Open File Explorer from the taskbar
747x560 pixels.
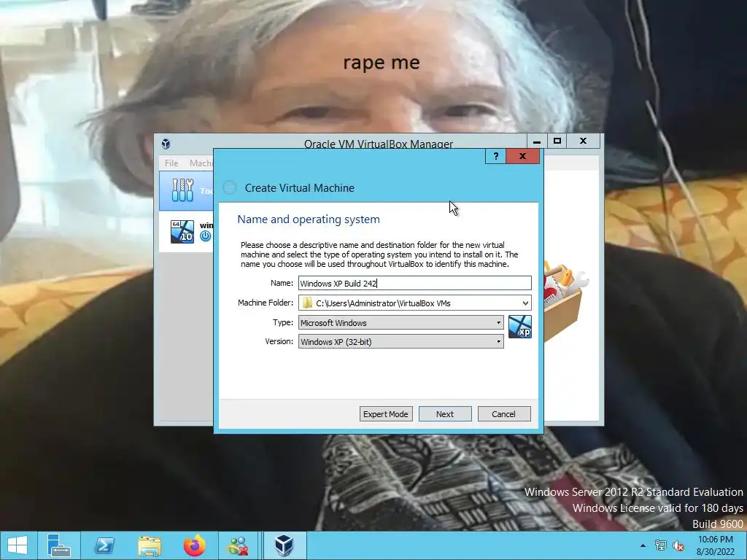[x=150, y=545]
